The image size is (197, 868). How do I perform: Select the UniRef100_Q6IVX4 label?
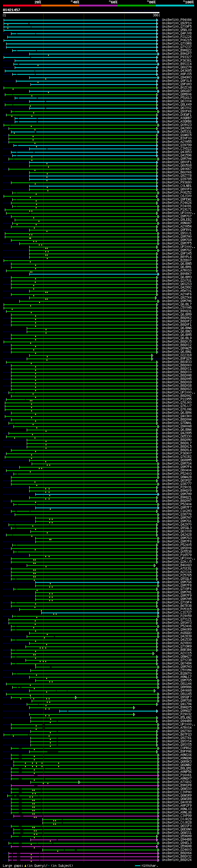click(177, 101)
